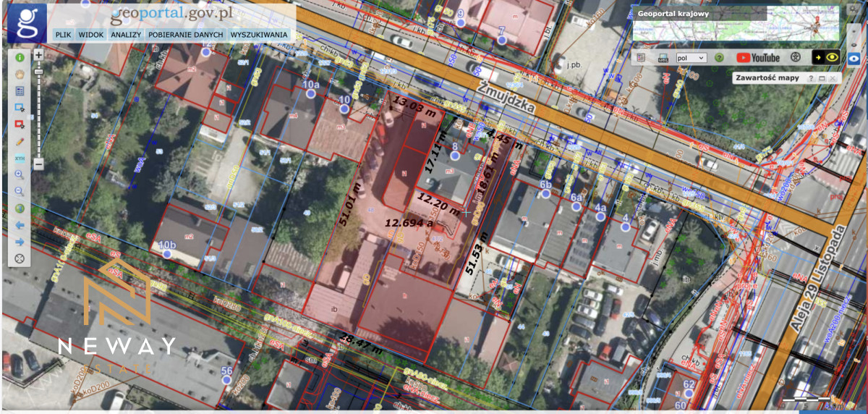Image resolution: width=868 pixels, height=414 pixels.
Task: Click address point 56 on map
Action: point(226,379)
